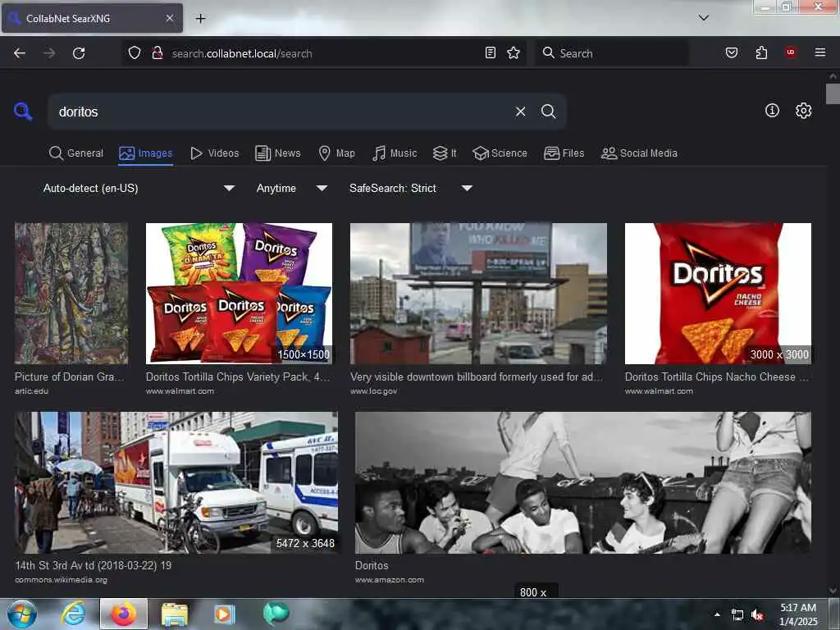Open Picture of Dorian Gray thumbnail

71,294
